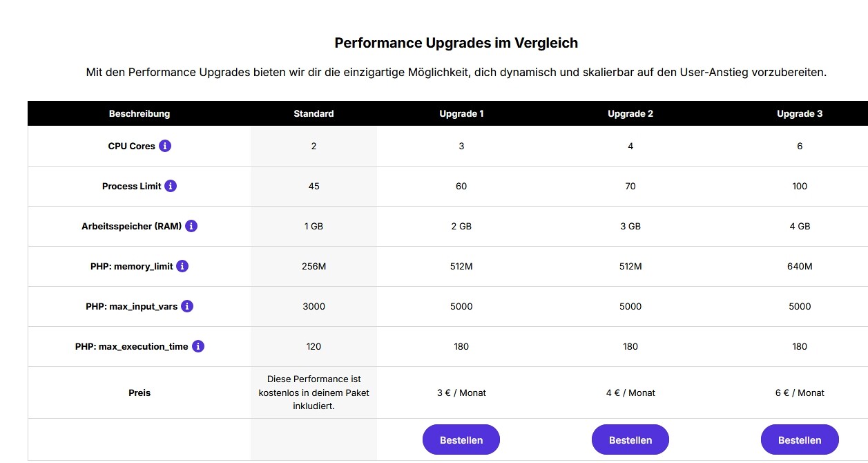This screenshot has height=463, width=868.
Task: Click the info icon next to CPU Cores
Action: pyautogui.click(x=165, y=146)
